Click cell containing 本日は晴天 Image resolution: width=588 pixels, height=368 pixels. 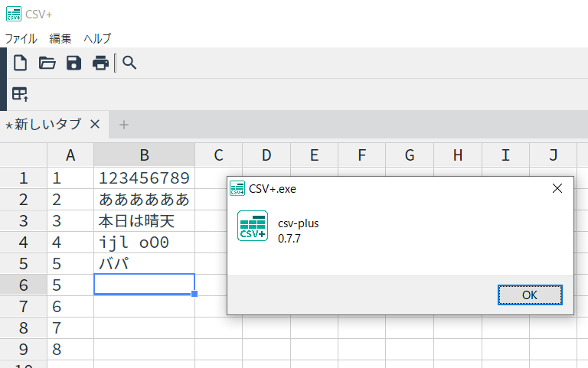coord(138,222)
